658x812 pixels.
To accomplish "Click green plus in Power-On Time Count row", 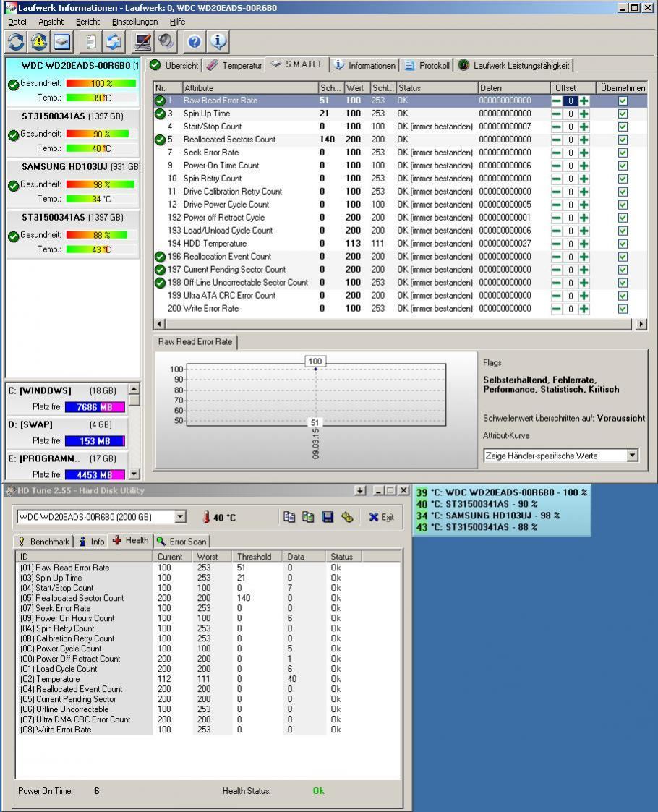I will pyautogui.click(x=584, y=166).
